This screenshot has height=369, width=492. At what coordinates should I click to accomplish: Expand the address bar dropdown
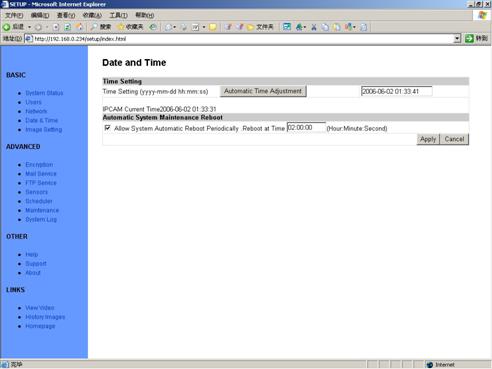[457, 39]
